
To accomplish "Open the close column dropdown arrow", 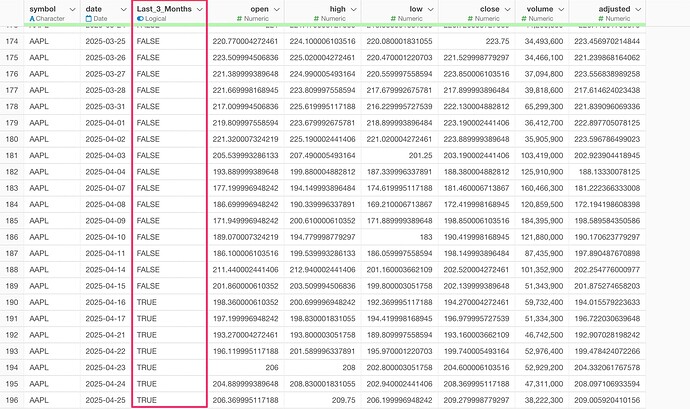I will click(507, 9).
